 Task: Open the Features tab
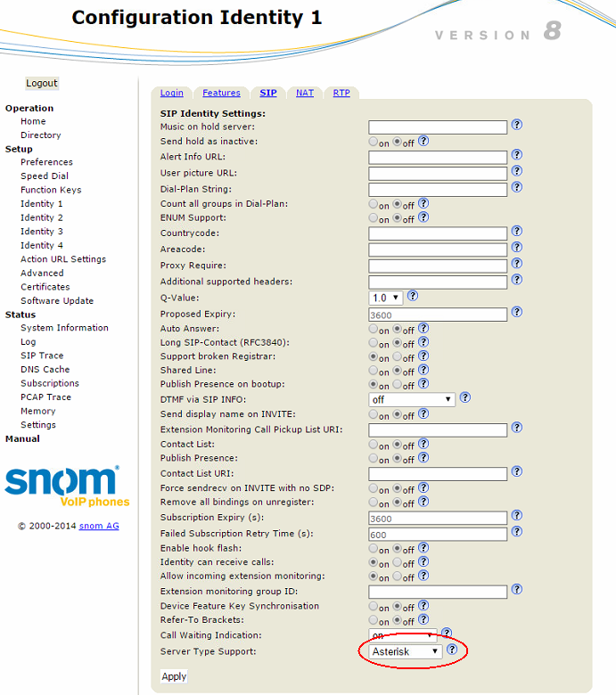click(221, 93)
